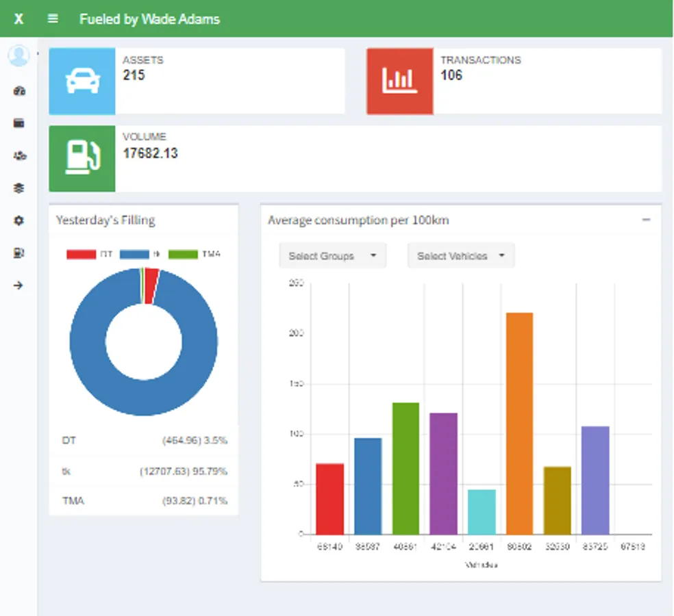674x616 pixels.
Task: Click the Assets car tile
Action: [x=82, y=81]
